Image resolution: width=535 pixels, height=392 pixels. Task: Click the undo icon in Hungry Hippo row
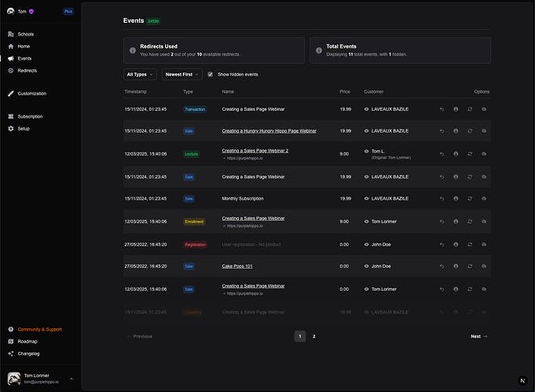(x=442, y=131)
